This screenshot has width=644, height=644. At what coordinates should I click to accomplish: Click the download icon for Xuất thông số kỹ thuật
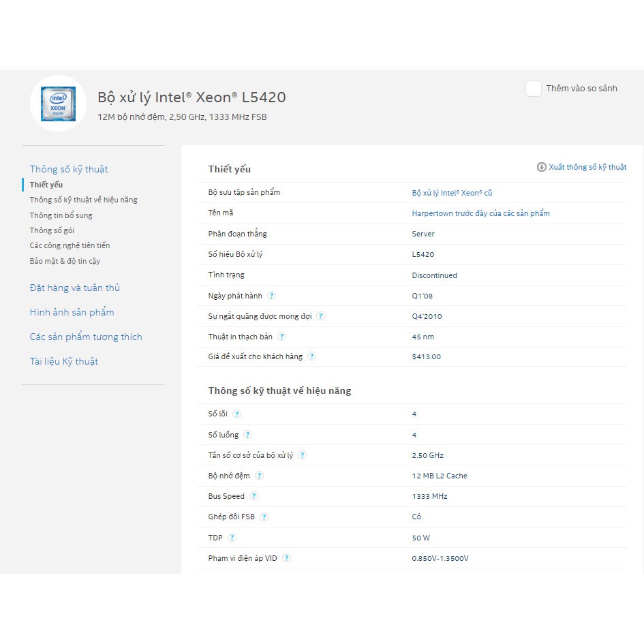pyautogui.click(x=542, y=167)
